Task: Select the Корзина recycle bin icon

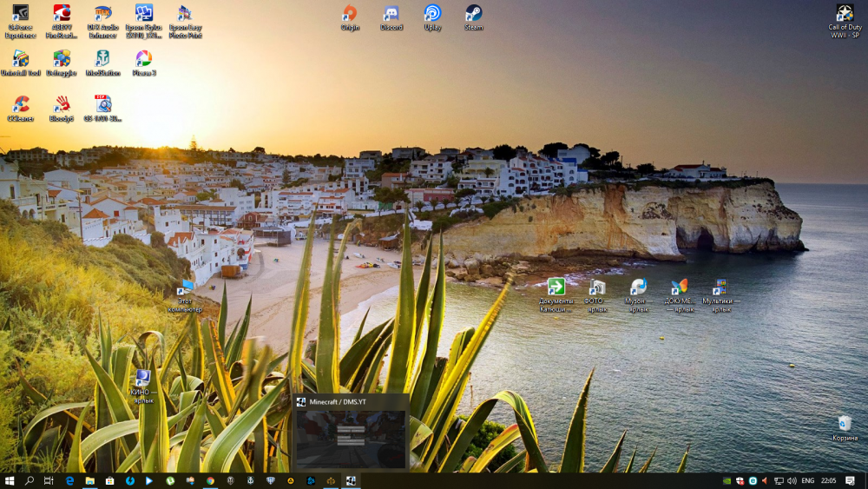Action: coord(844,424)
